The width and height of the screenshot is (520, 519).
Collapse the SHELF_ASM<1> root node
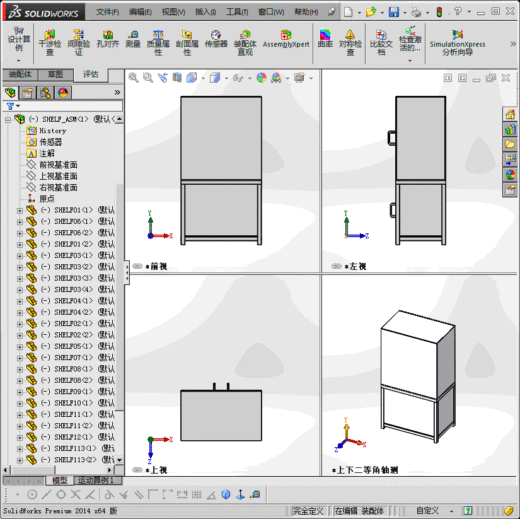tap(8, 120)
